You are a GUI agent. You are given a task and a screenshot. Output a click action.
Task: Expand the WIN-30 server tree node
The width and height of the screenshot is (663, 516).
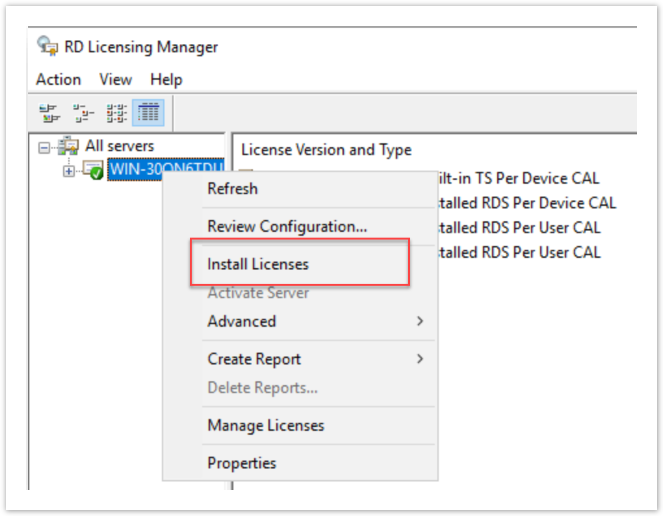(x=68, y=171)
